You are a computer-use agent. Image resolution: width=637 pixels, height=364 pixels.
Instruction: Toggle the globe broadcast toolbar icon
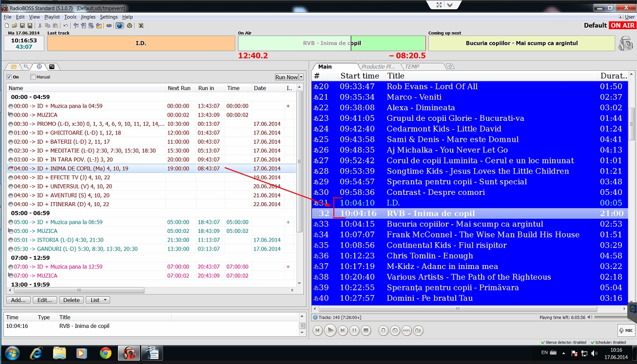(x=119, y=25)
